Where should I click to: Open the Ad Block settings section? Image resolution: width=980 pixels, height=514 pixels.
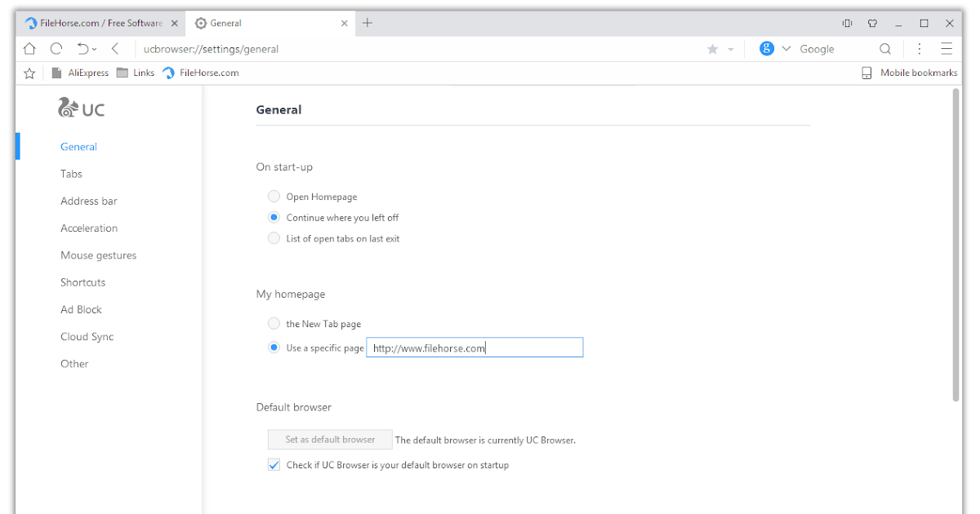point(81,310)
